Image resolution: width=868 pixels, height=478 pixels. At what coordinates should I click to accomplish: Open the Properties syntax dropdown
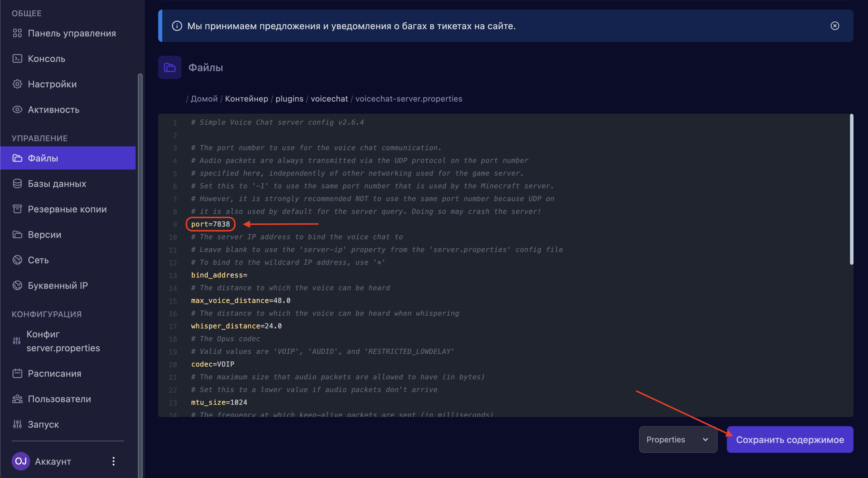(678, 439)
